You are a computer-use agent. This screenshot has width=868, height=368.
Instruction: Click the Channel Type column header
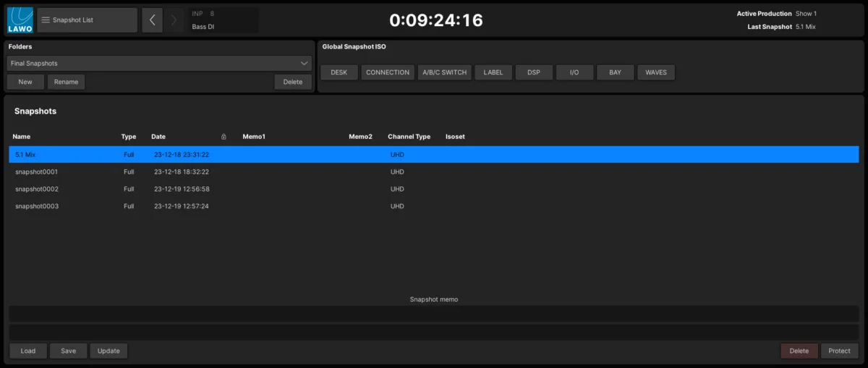click(409, 137)
